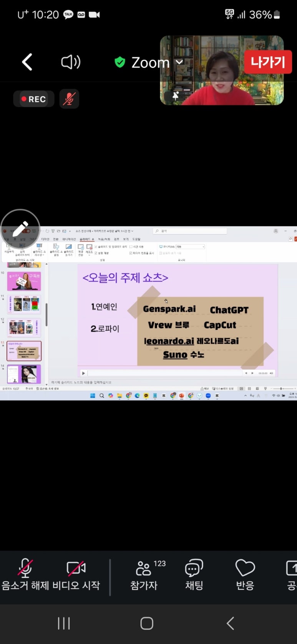297x644 pixels.
Task: Click the slide title 오늘의 주제 쇼츠
Action: coord(125,278)
